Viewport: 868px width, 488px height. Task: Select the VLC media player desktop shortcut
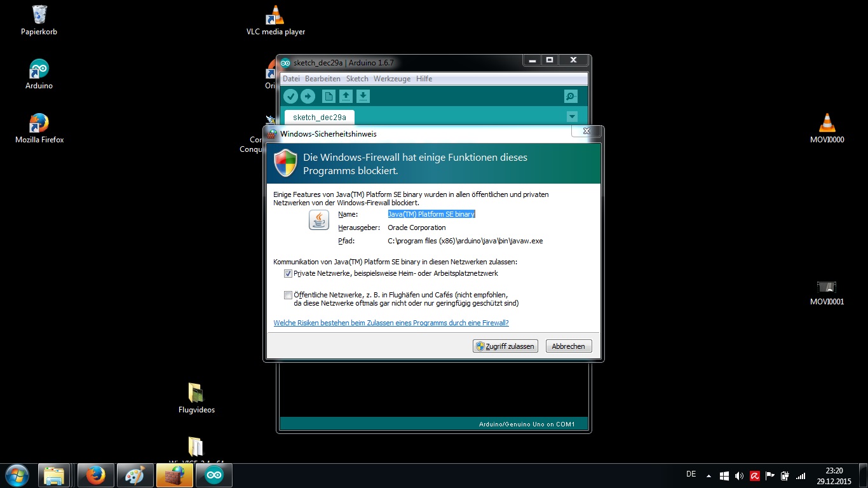click(x=275, y=20)
